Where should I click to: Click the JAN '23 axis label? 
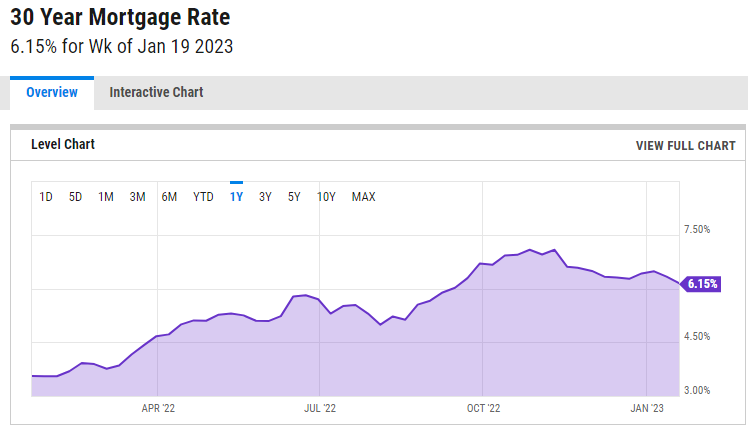point(647,408)
